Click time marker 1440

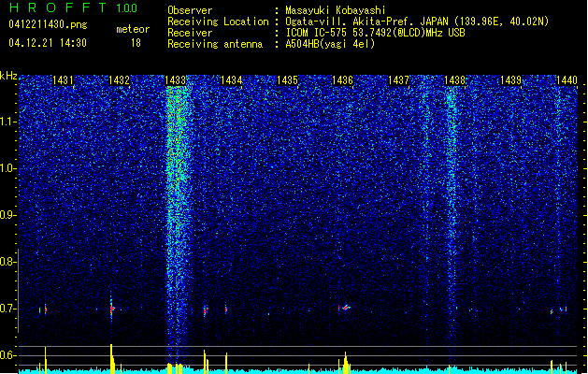point(566,80)
